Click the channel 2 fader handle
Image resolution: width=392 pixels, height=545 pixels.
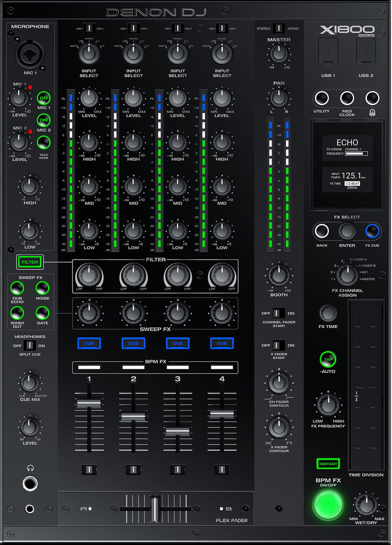(x=133, y=416)
